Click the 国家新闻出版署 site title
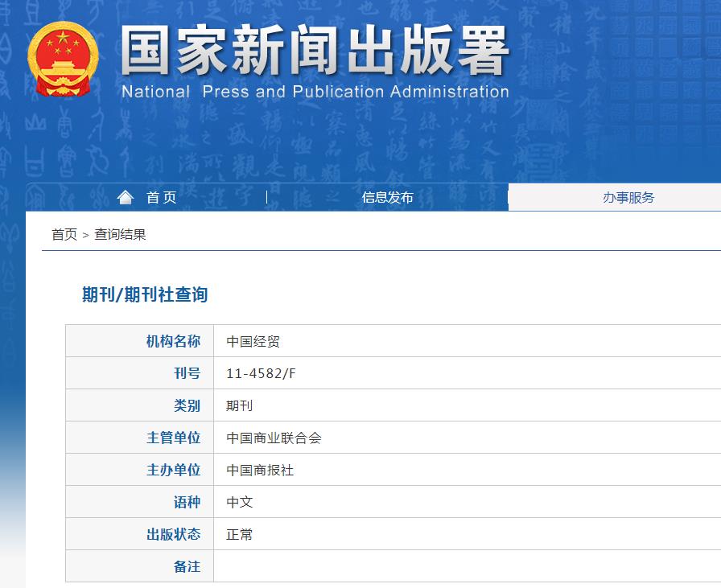 [x=315, y=52]
